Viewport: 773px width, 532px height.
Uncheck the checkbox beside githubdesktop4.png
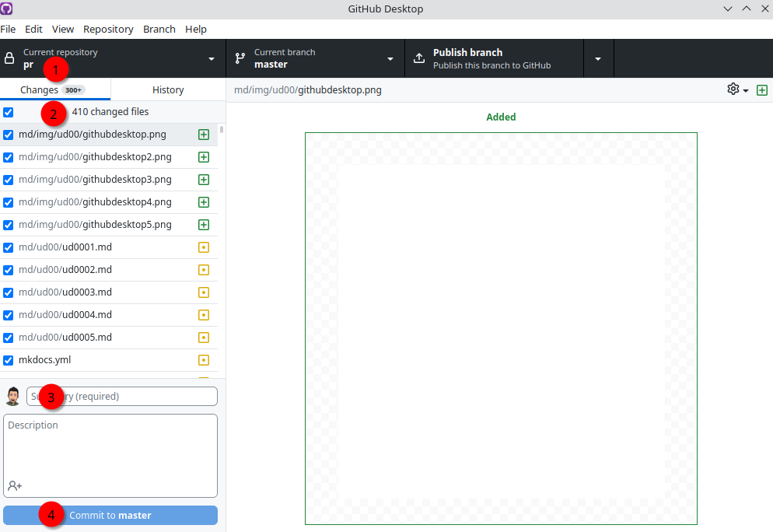coord(9,201)
